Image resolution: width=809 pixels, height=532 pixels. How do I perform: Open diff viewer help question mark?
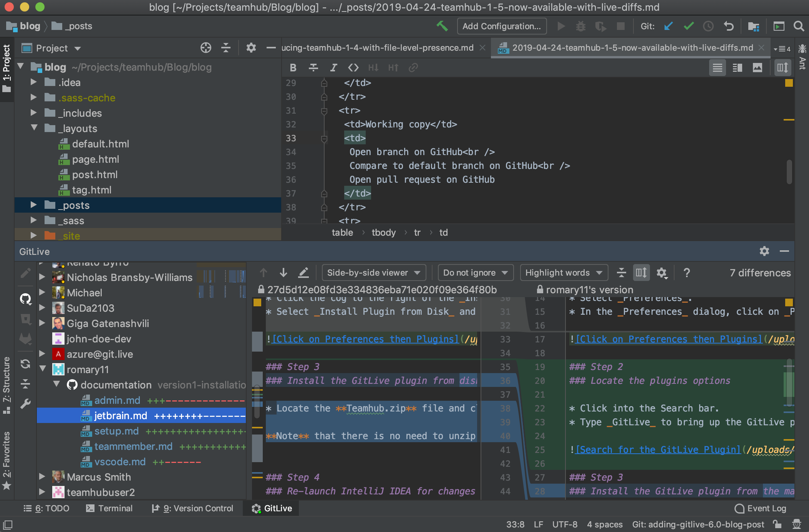click(686, 273)
